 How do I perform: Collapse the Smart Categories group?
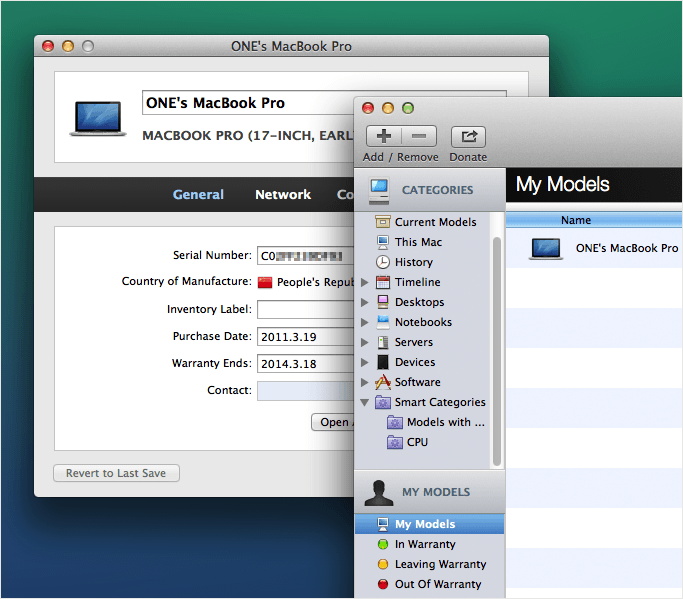click(x=365, y=403)
